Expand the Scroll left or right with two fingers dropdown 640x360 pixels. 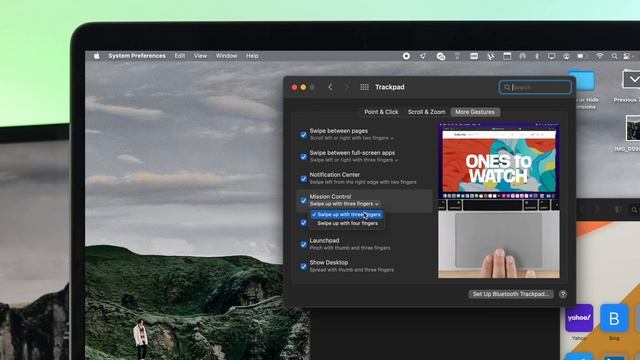coord(351,138)
